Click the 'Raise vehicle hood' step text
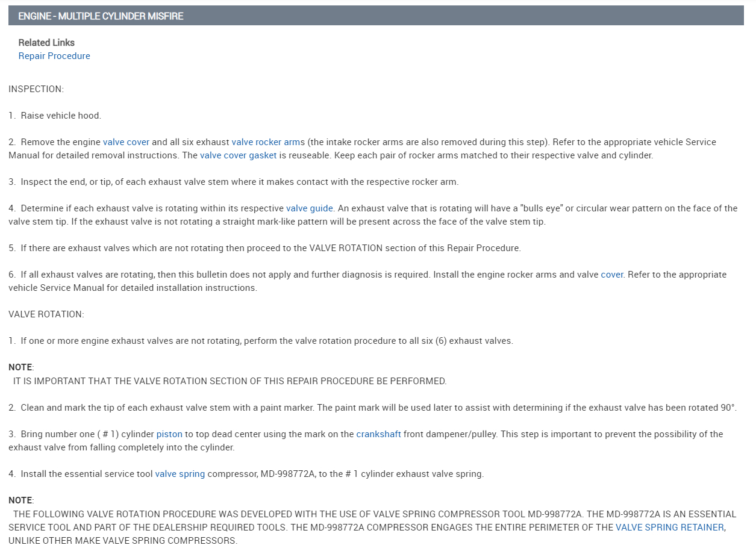 (x=60, y=116)
